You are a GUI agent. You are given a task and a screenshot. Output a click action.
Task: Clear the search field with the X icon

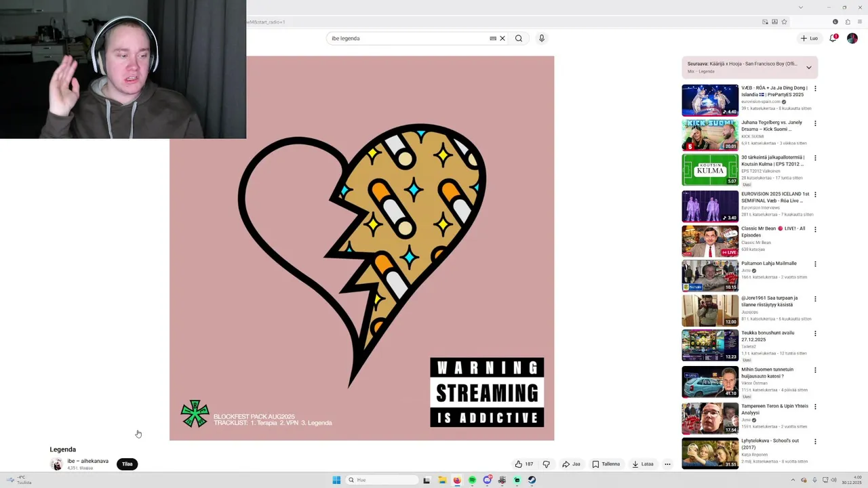tap(502, 39)
